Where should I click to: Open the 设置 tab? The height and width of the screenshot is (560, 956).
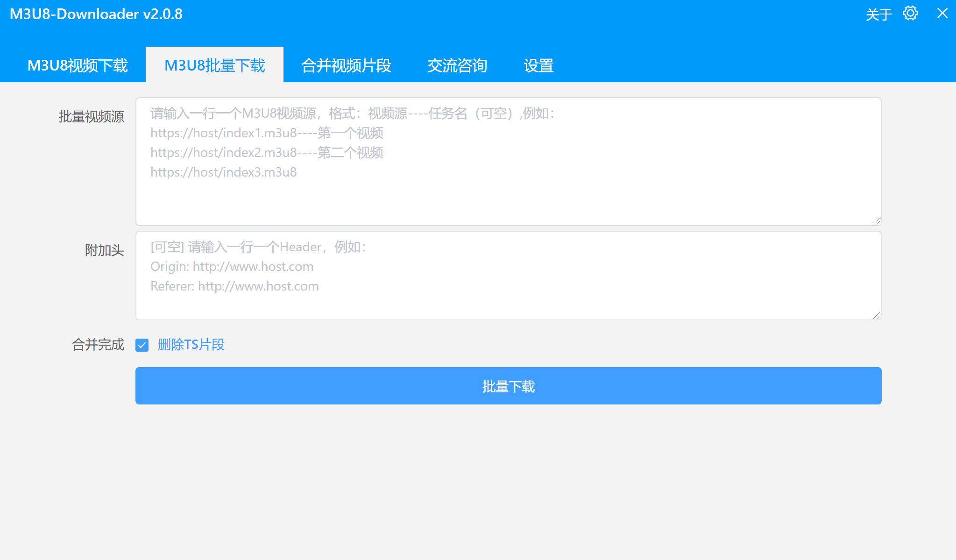point(538,65)
